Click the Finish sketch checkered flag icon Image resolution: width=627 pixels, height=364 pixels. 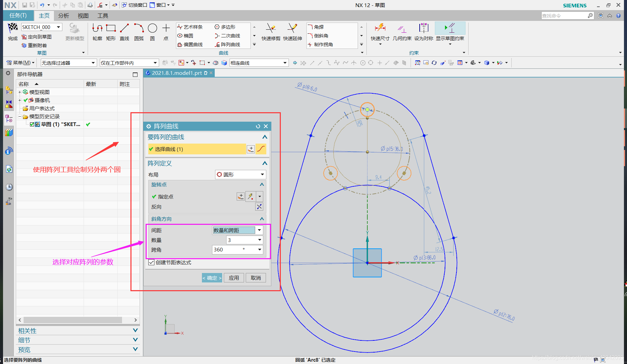[x=12, y=28]
